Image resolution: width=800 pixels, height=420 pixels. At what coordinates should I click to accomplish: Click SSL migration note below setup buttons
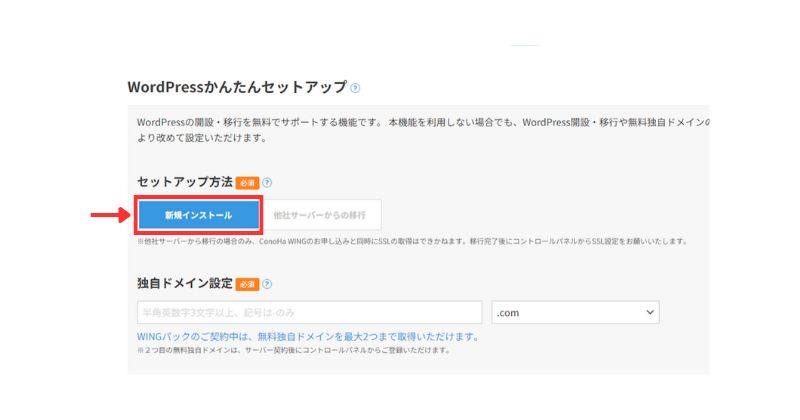[x=410, y=242]
